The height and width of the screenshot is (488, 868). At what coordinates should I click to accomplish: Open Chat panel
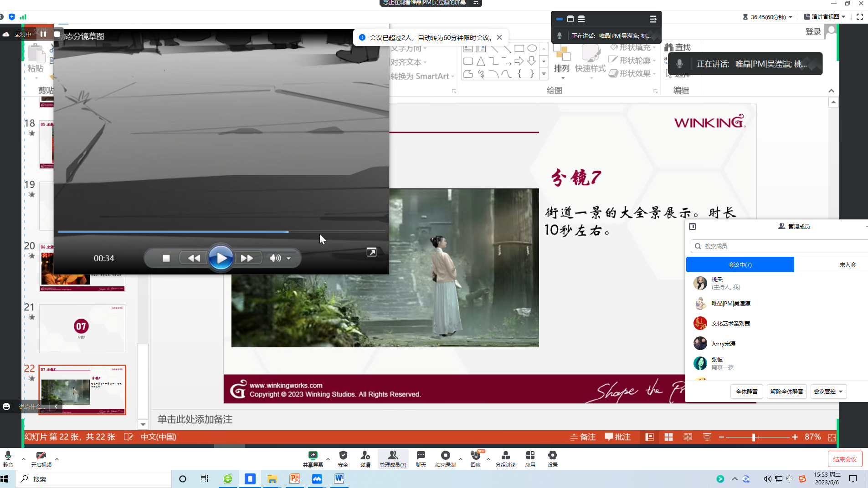pos(421,458)
